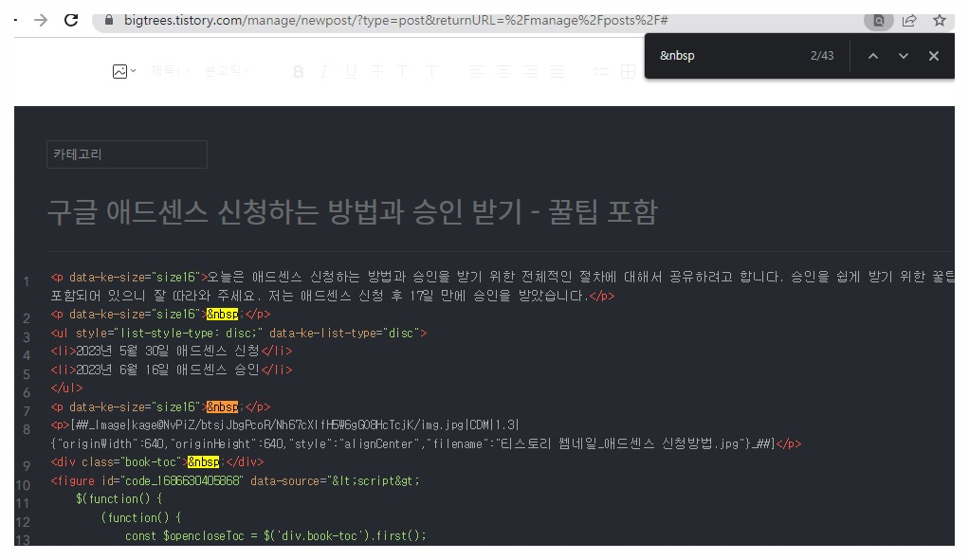Toggle bold formatting
The width and height of the screenshot is (969, 560).
coord(299,72)
